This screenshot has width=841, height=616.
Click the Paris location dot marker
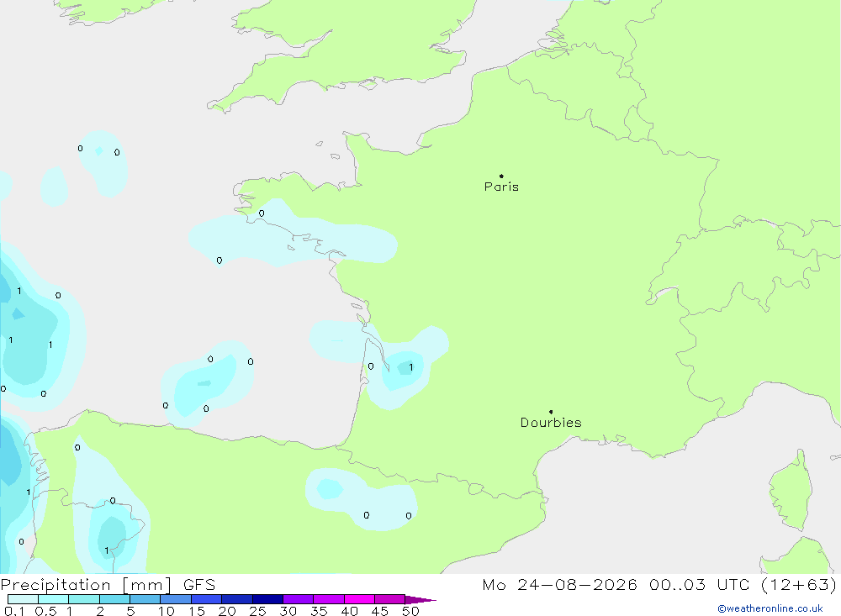(x=501, y=176)
